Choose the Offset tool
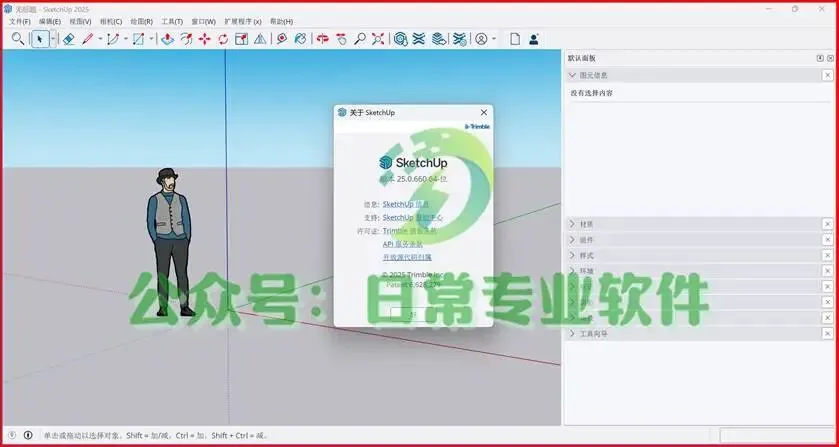The image size is (839, 447). coord(186,39)
